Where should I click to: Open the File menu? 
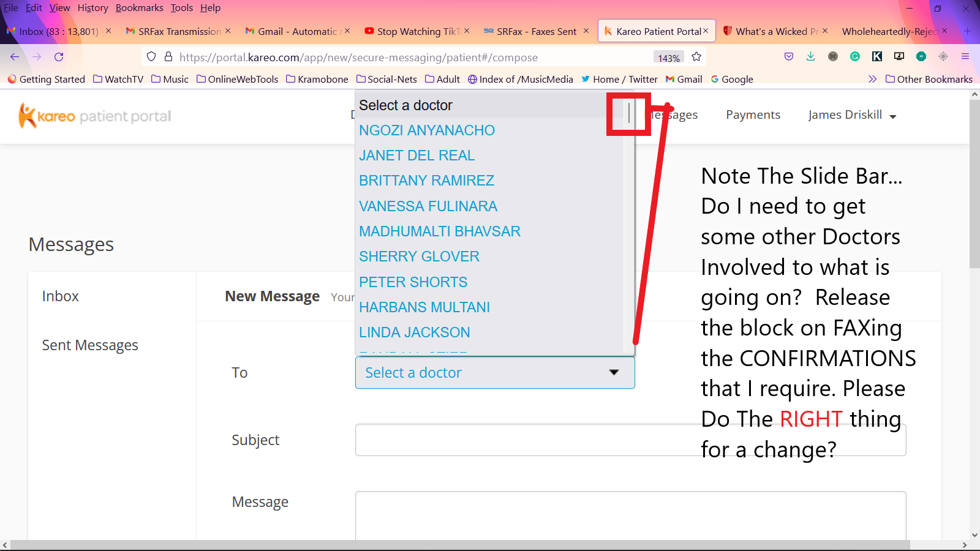click(x=11, y=8)
